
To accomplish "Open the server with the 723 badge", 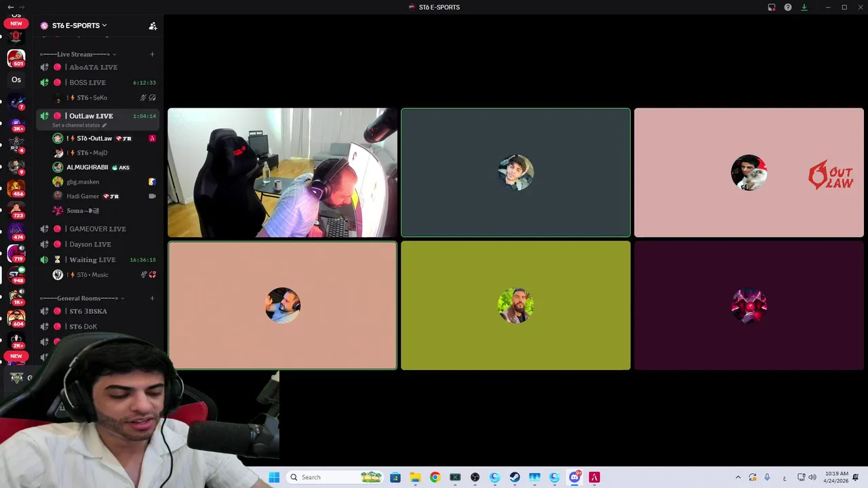I will click(16, 210).
